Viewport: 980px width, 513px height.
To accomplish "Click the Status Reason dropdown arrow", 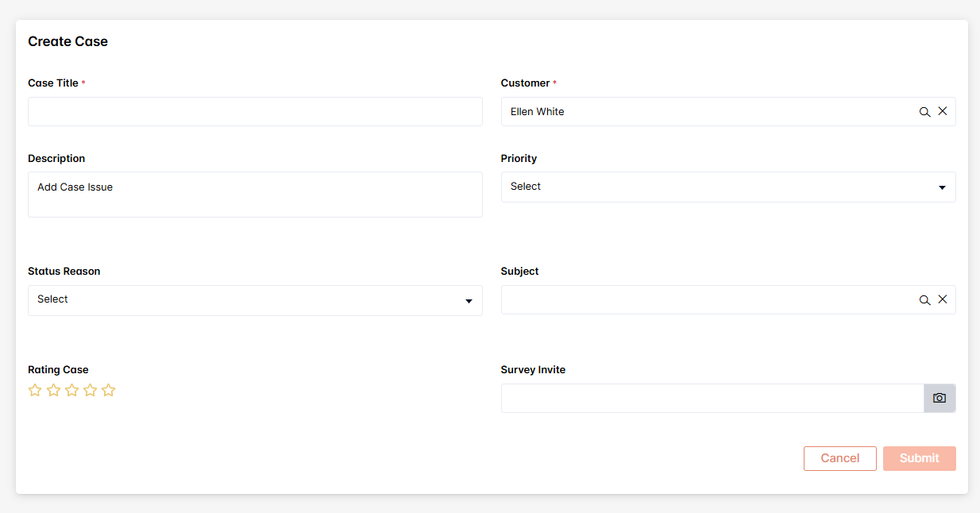I will coord(469,301).
